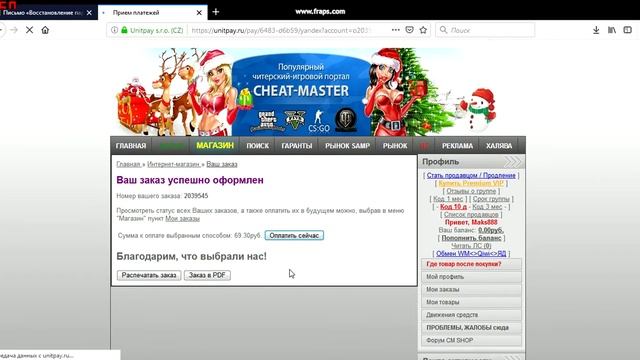Open the library icon
This screenshot has height=360, width=640.
pos(612,30)
